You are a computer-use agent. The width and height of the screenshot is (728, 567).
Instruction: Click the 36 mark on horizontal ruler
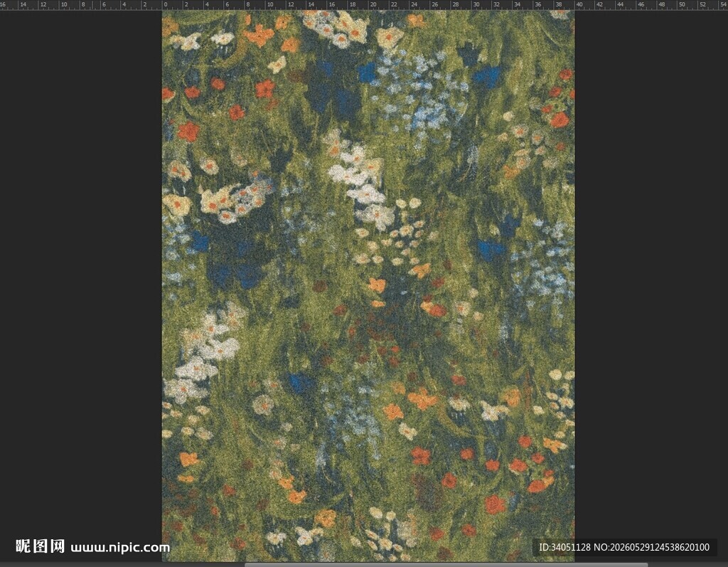[x=537, y=4]
